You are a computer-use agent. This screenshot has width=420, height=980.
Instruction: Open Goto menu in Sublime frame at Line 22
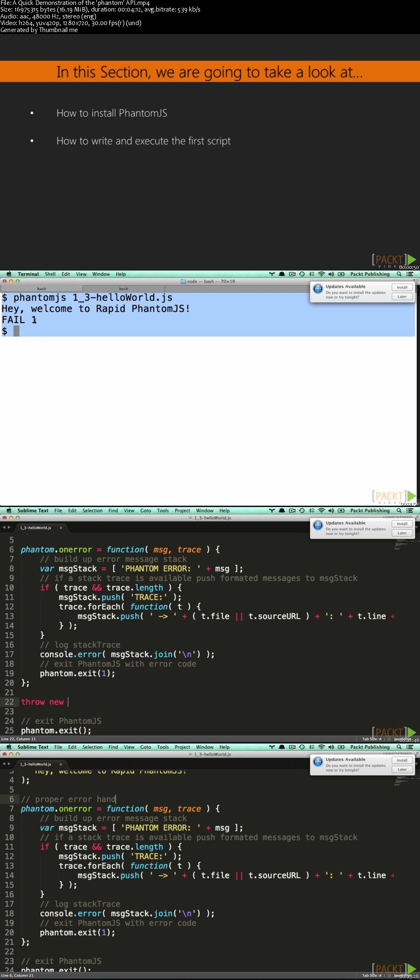[x=146, y=510]
